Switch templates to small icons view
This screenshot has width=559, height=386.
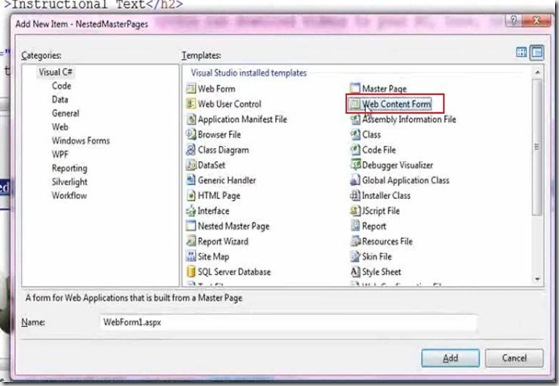pos(537,53)
